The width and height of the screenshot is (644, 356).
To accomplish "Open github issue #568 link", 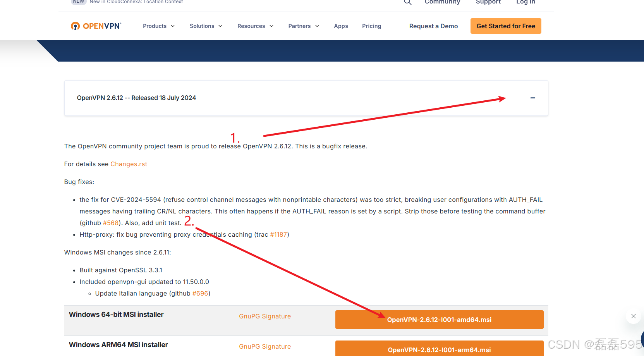I will point(111,223).
